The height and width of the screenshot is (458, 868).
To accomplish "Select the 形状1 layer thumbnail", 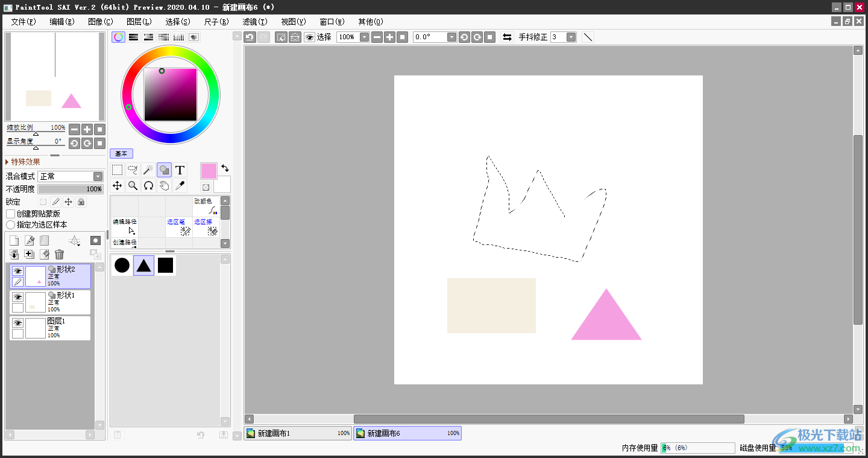I will pos(36,303).
